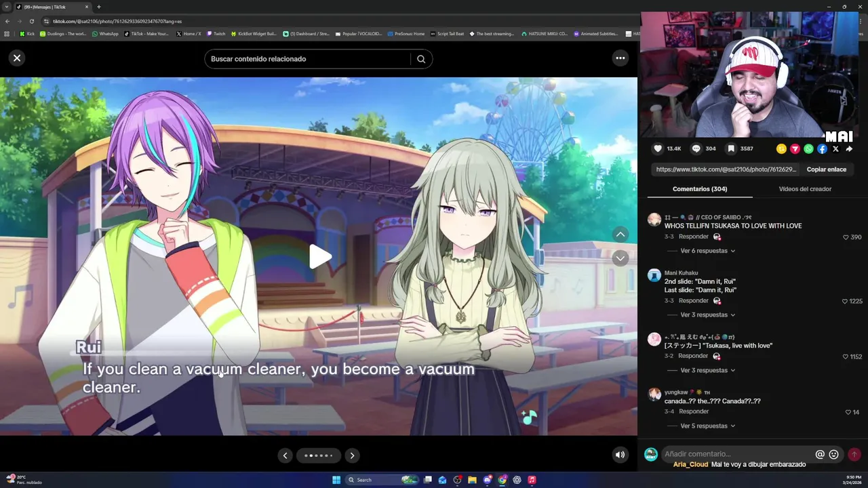Open the Twitch bookmark
The width and height of the screenshot is (868, 488).
[216, 33]
